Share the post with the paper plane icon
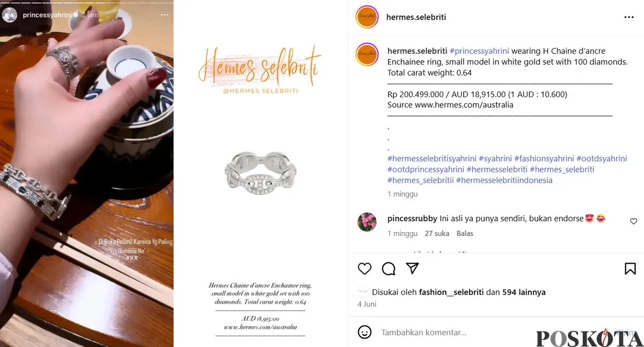644x347 pixels. 412,268
